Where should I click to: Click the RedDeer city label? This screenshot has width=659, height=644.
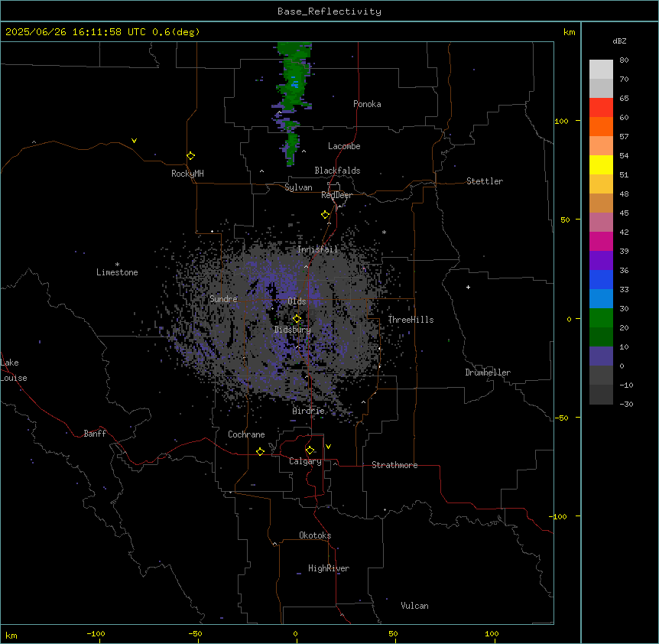336,195
